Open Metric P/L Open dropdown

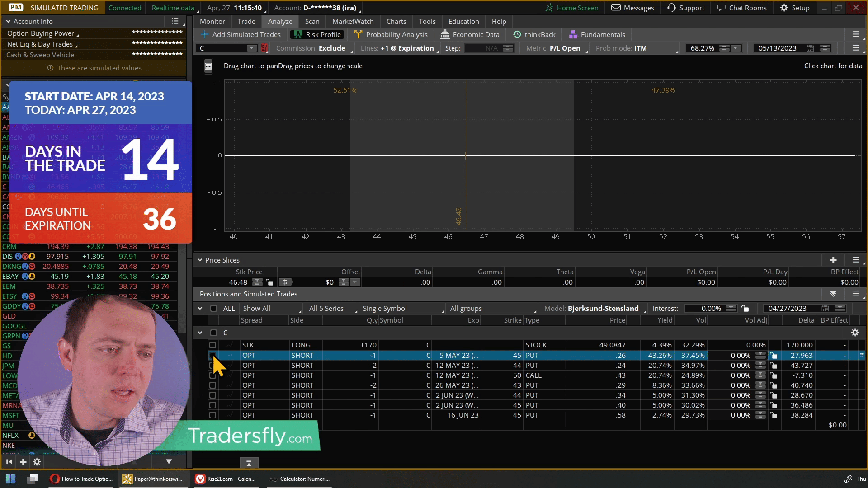[556, 48]
